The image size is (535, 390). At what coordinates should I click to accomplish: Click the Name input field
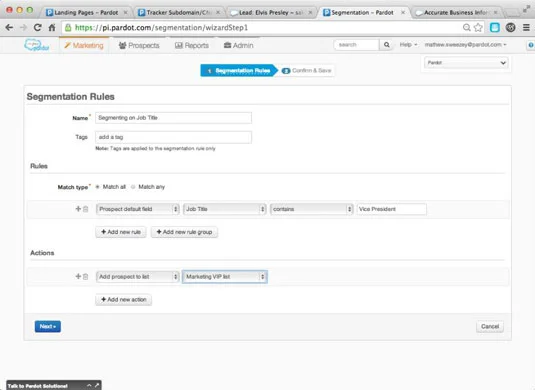173,118
